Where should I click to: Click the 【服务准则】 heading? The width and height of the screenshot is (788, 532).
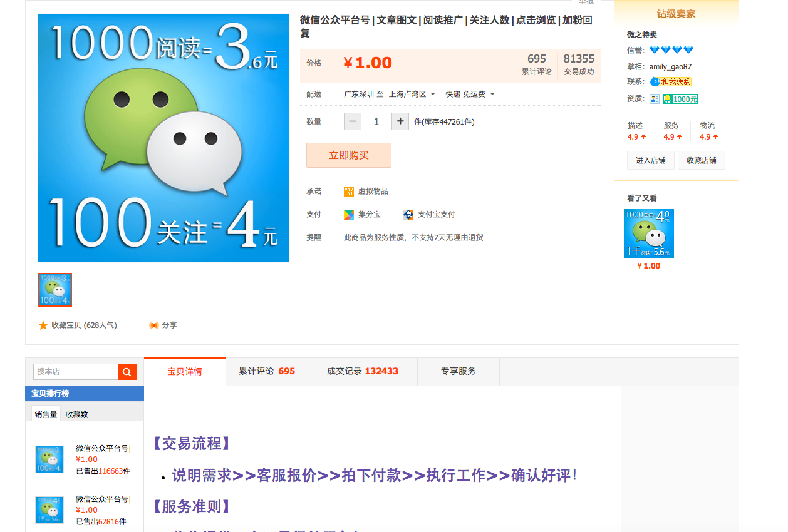192,507
